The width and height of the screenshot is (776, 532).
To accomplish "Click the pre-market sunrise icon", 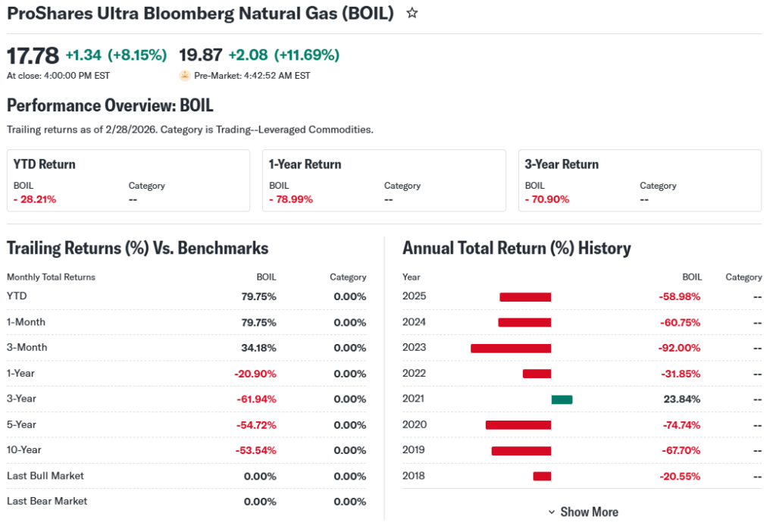I will click(x=184, y=75).
